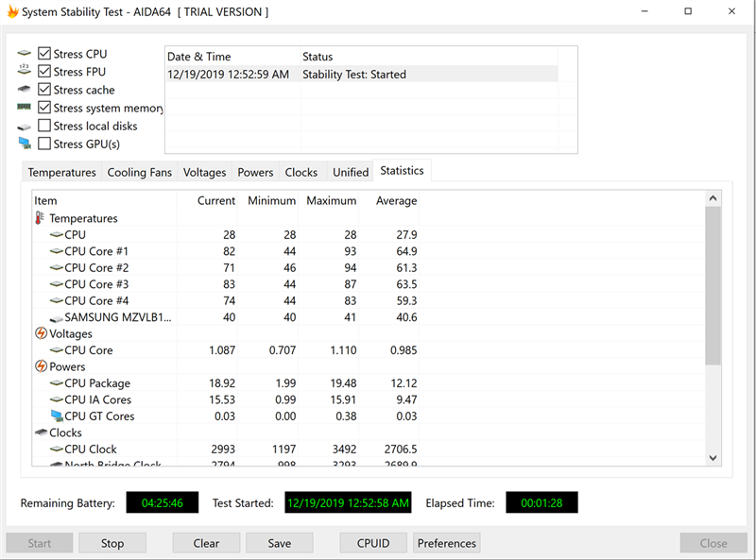Select the CPU Core #1 temperature row
756x560 pixels.
(96, 251)
